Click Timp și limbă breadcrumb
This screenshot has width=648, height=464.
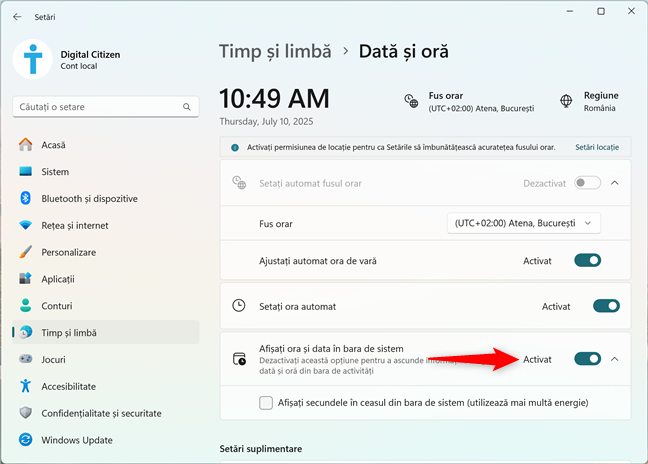275,52
